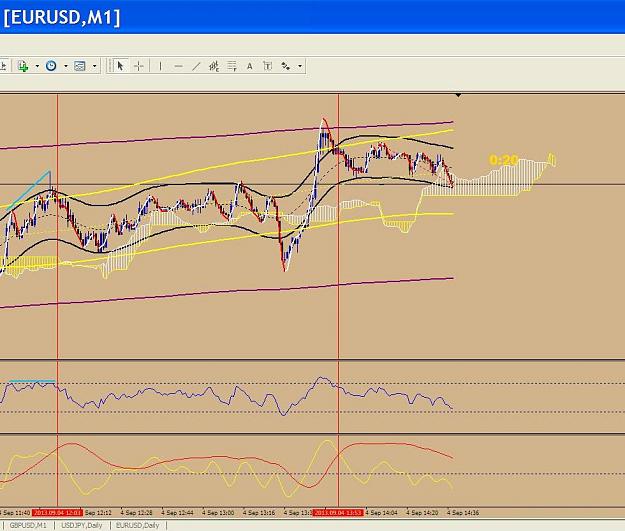Click the chart shift triangle marker at top
The image size is (625, 531).
coord(458,95)
